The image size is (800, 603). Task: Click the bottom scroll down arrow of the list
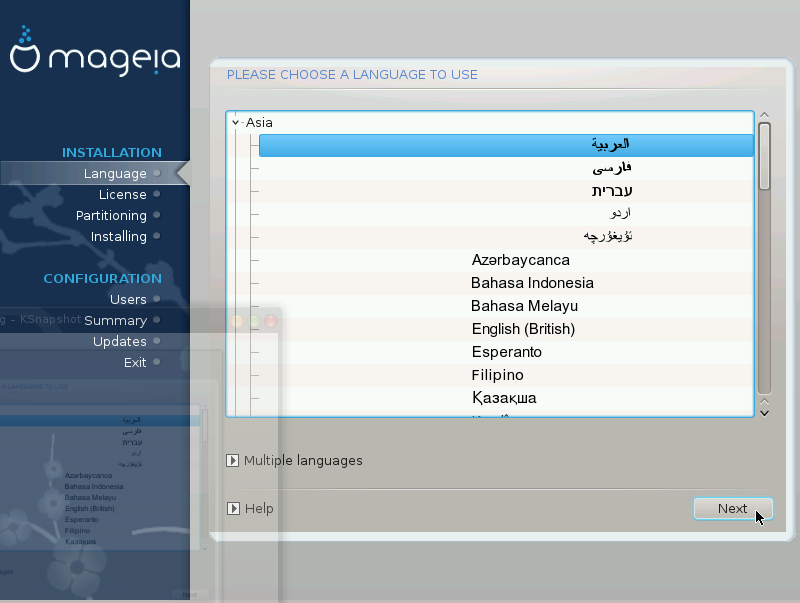764,414
